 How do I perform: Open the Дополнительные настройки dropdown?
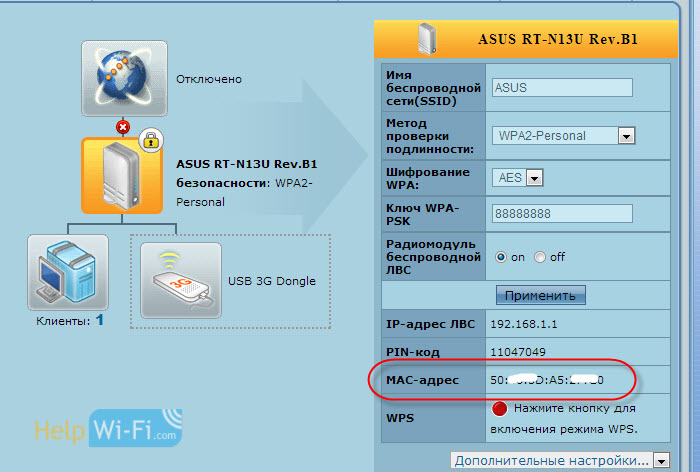pos(559,460)
